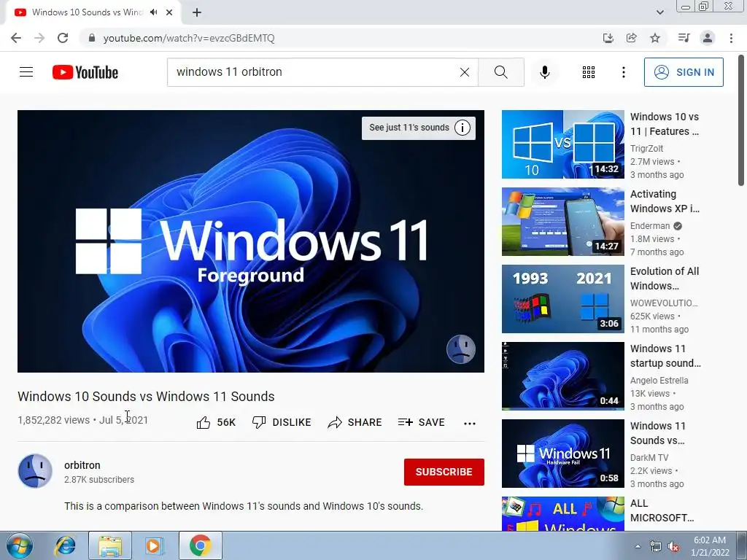
Task: Click the browser forward arrow
Action: [39, 38]
